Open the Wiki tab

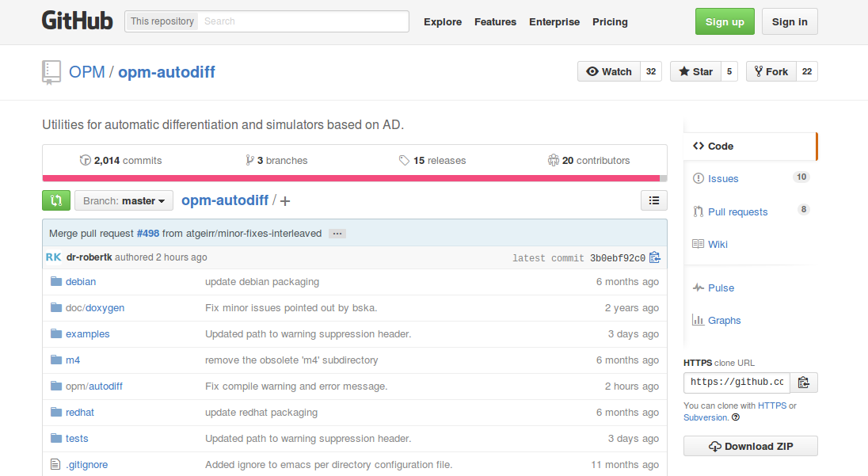tap(750, 244)
